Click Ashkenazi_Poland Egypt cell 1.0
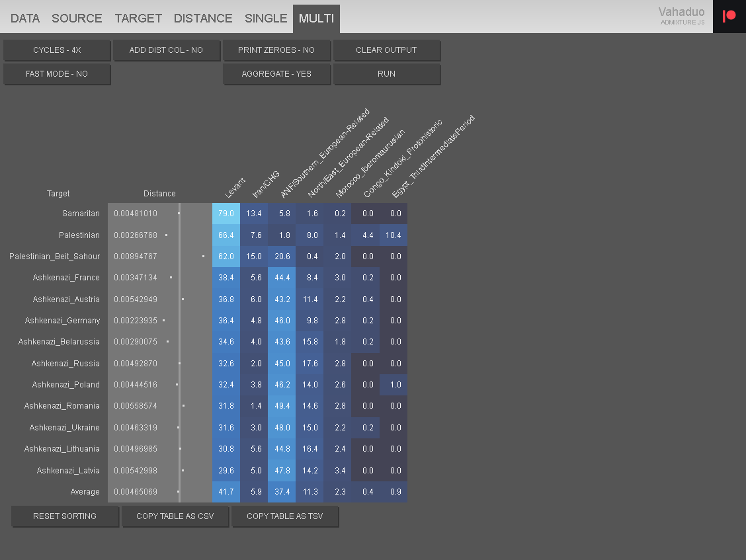This screenshot has width=746, height=560. click(394, 385)
